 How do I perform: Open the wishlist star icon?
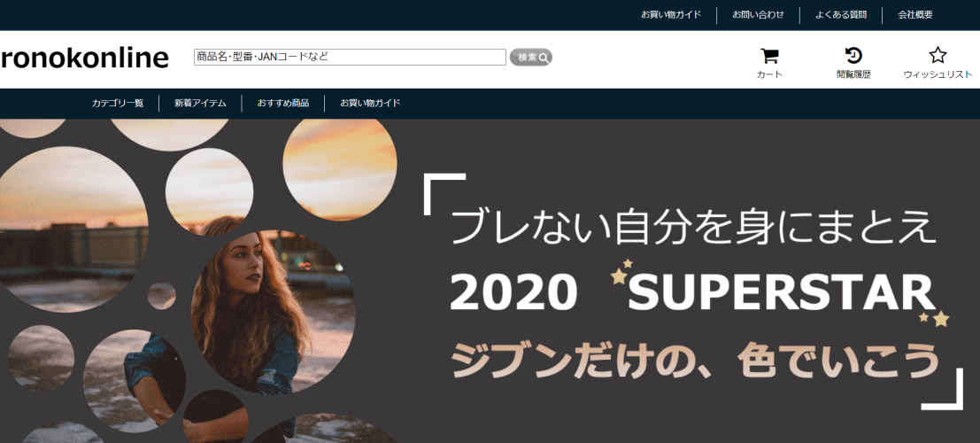coord(938,56)
